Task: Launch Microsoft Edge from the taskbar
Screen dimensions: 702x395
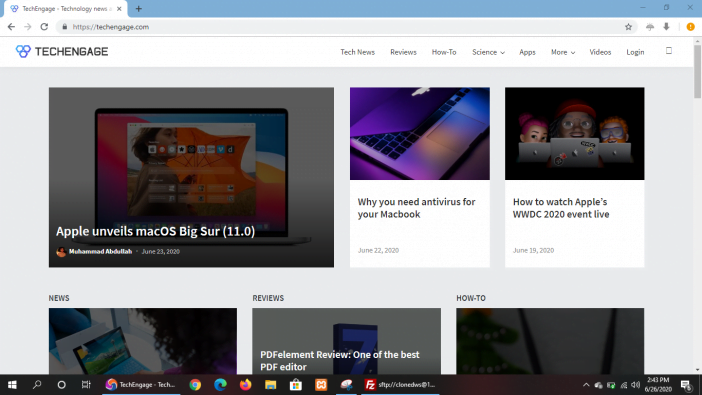Action: coord(220,385)
